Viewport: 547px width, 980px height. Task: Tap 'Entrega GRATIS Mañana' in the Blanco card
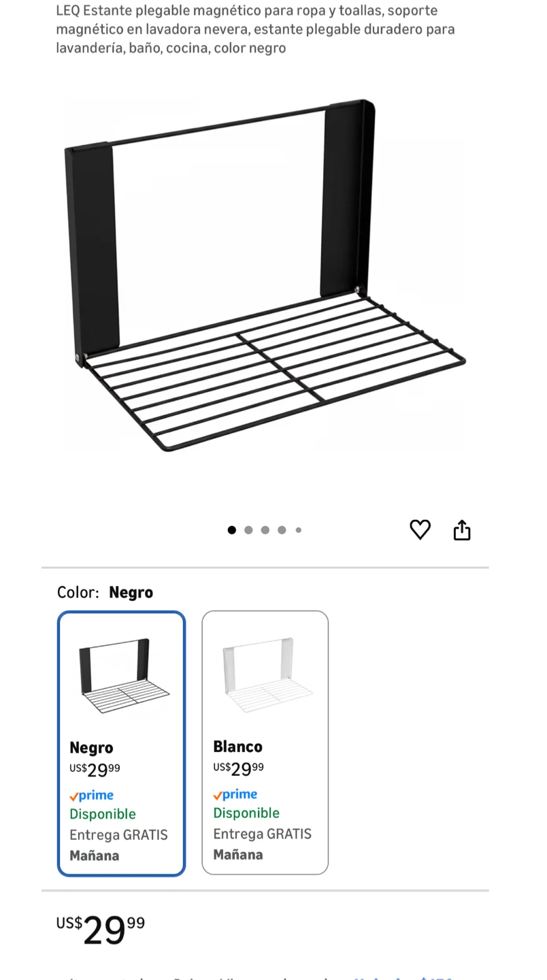(x=263, y=844)
